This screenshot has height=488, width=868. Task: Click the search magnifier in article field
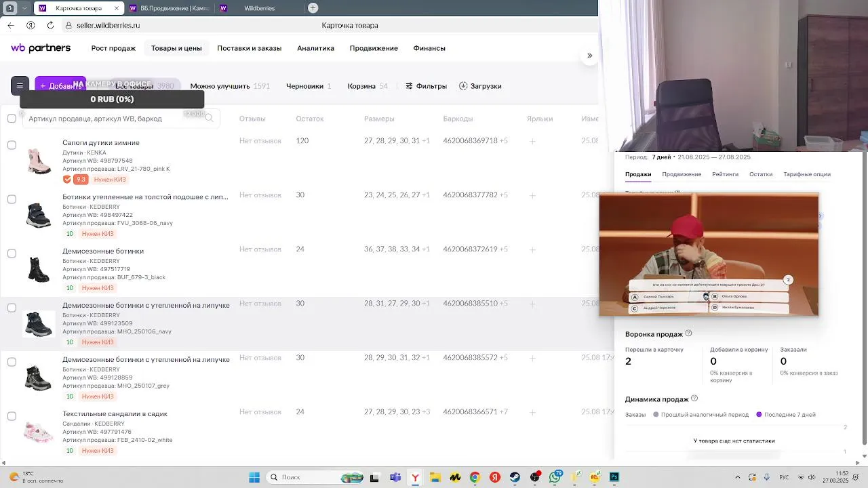[x=209, y=119]
